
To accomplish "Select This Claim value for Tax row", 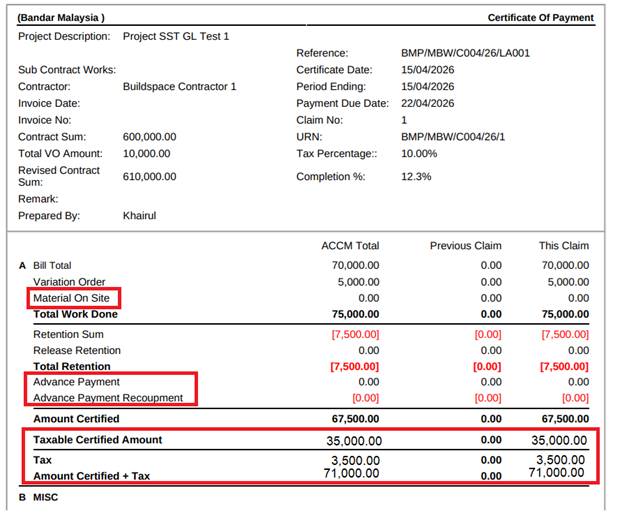I will pos(560,460).
